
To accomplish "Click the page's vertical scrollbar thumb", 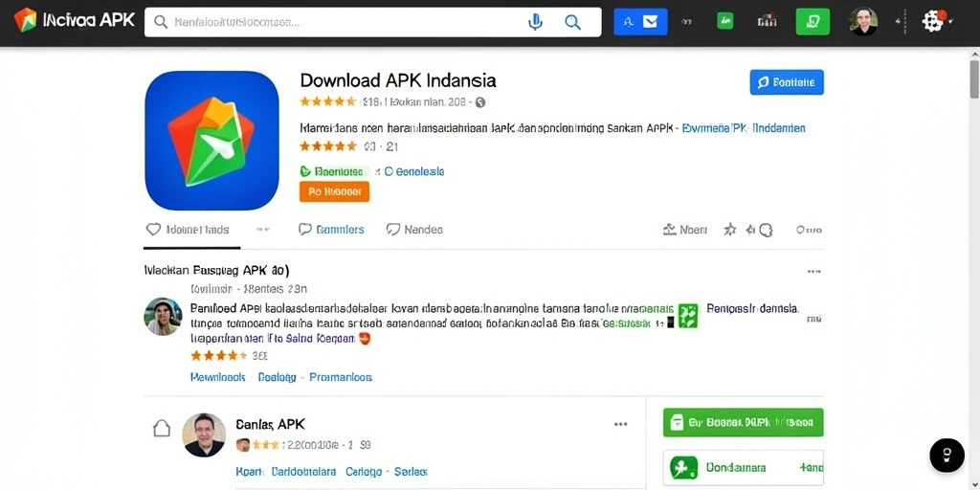I will point(974,79).
